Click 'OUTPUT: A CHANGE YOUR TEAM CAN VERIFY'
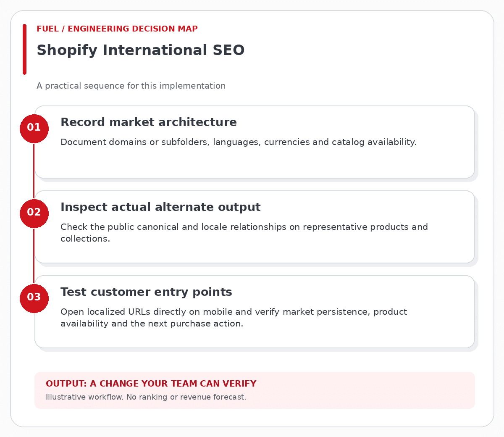 coord(151,384)
